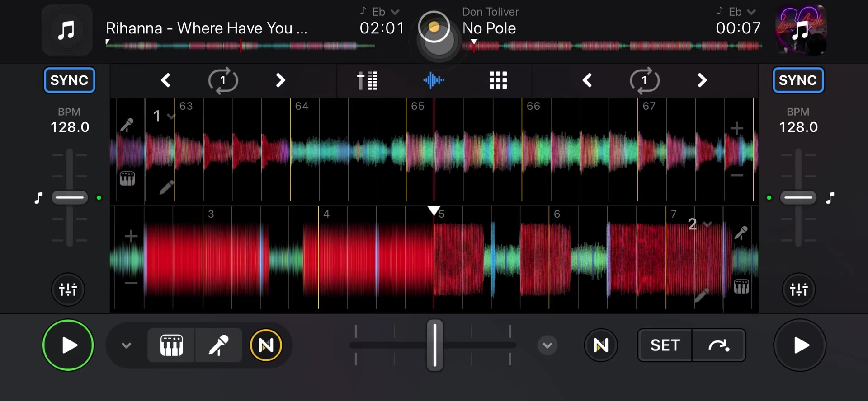Halve the loop length on left deck
The image size is (868, 401).
tap(166, 80)
